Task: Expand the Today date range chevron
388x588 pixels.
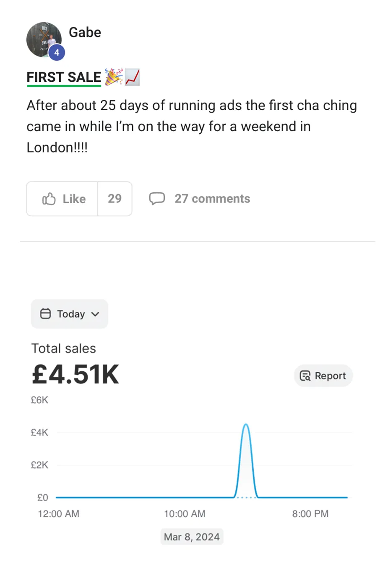Action: click(x=95, y=314)
